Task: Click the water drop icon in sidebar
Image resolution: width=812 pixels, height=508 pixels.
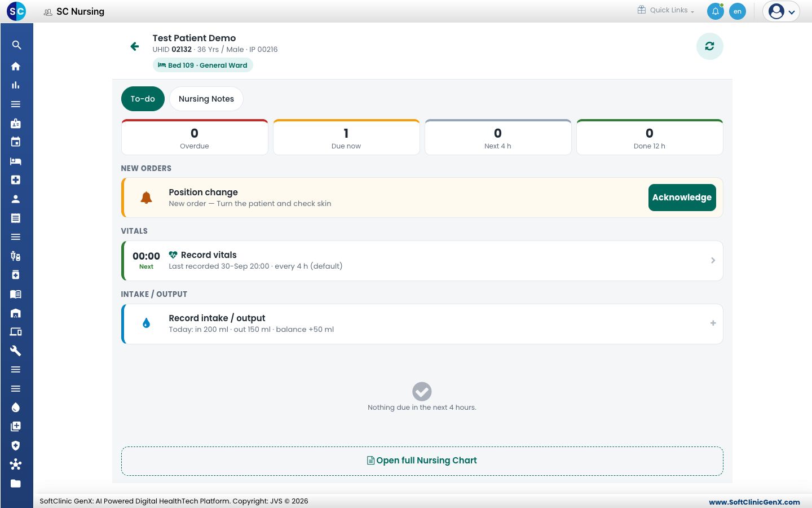Action: pyautogui.click(x=16, y=408)
